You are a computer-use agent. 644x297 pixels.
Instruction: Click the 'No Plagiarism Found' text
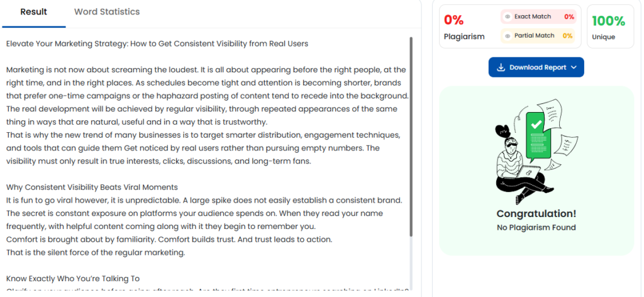pyautogui.click(x=536, y=227)
